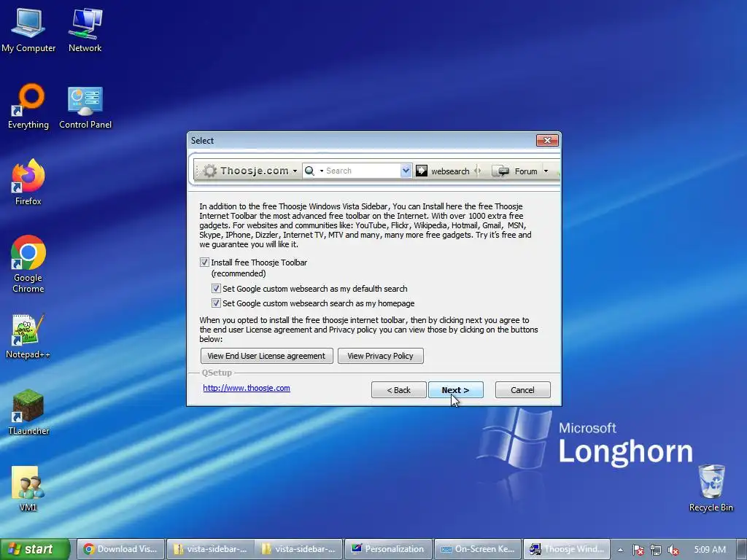Open the Start menu
This screenshot has width=747, height=560.
[35, 550]
